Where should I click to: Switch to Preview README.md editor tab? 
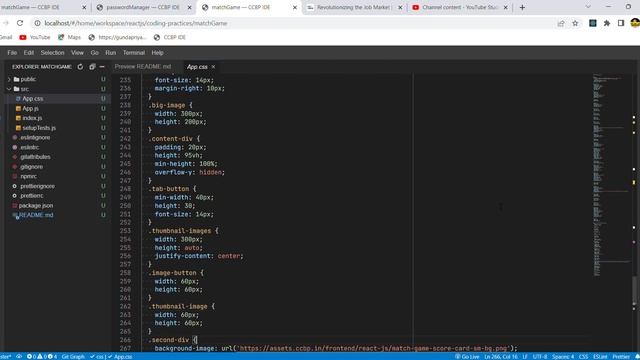click(x=143, y=67)
